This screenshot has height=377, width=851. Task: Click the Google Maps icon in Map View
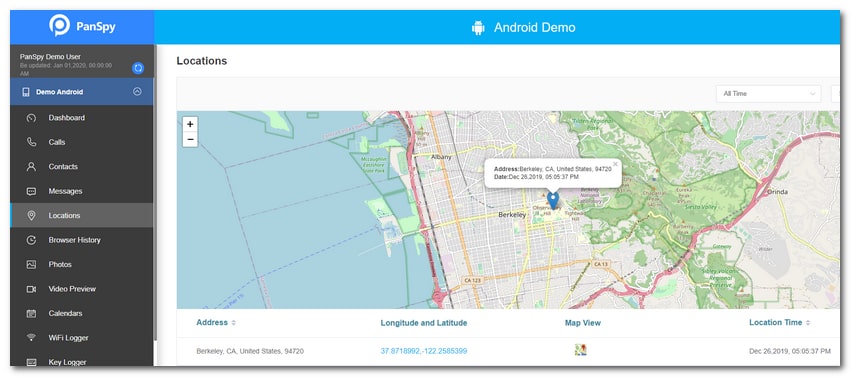click(581, 350)
